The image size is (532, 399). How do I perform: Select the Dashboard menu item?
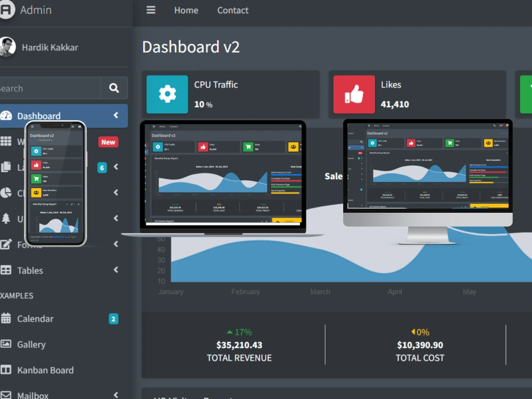(64, 116)
